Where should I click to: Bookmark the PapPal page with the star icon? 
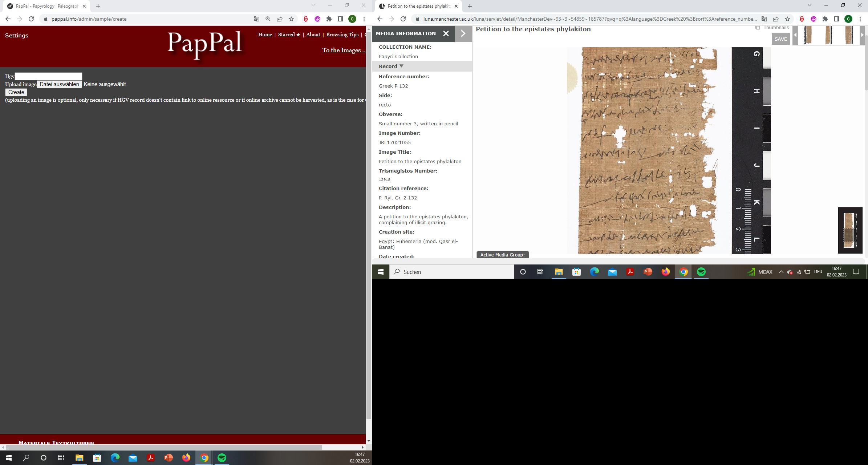(291, 19)
